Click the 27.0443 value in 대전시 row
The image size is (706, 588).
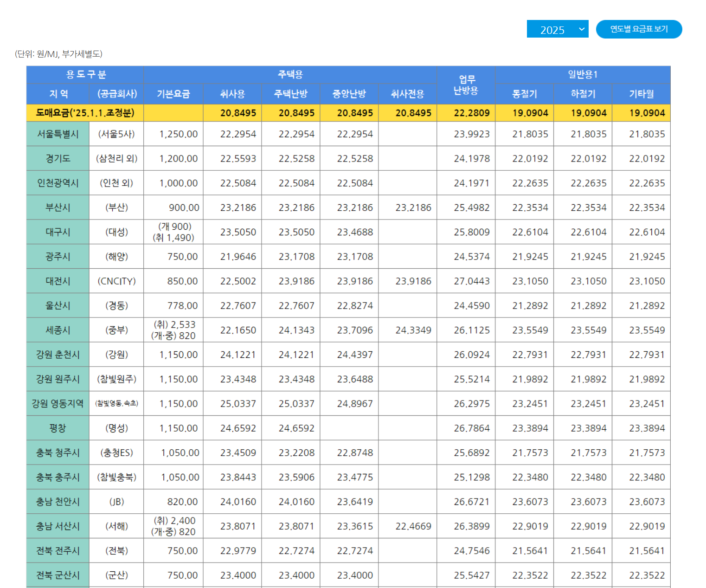pos(472,281)
